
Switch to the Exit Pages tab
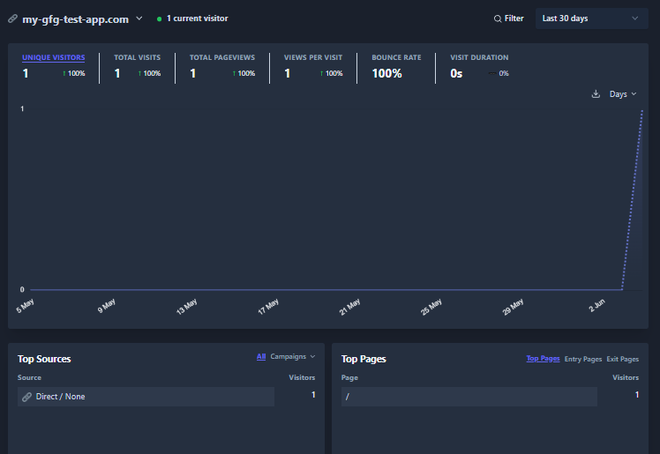623,359
